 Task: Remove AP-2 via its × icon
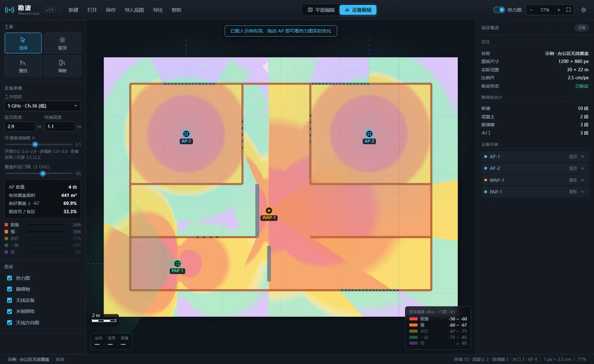pos(583,168)
